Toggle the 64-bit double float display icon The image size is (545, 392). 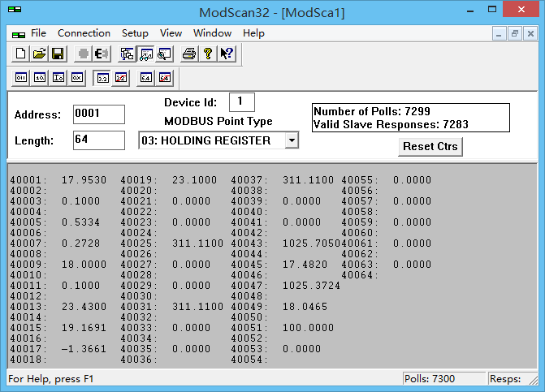(x=146, y=78)
